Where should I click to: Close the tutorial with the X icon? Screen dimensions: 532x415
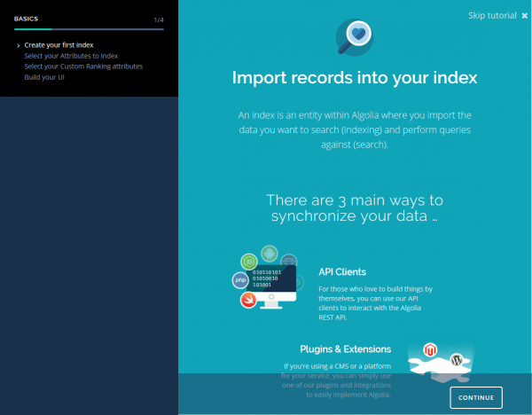click(525, 16)
